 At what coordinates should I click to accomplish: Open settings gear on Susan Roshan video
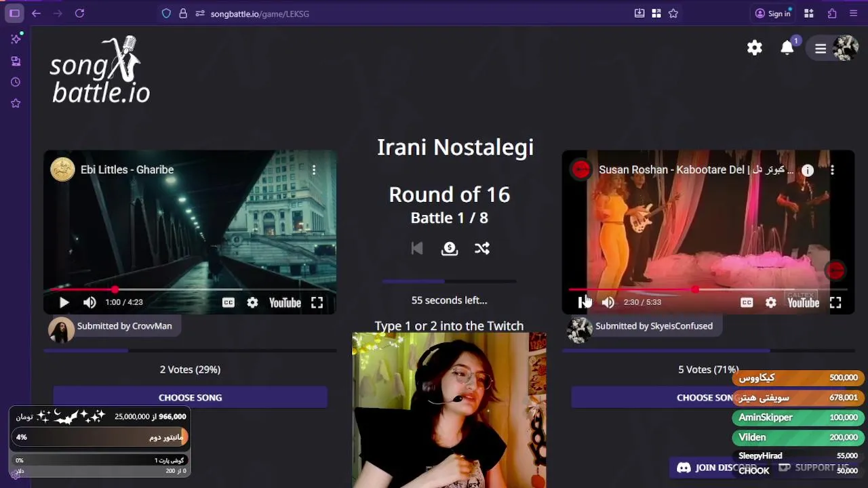(x=771, y=303)
